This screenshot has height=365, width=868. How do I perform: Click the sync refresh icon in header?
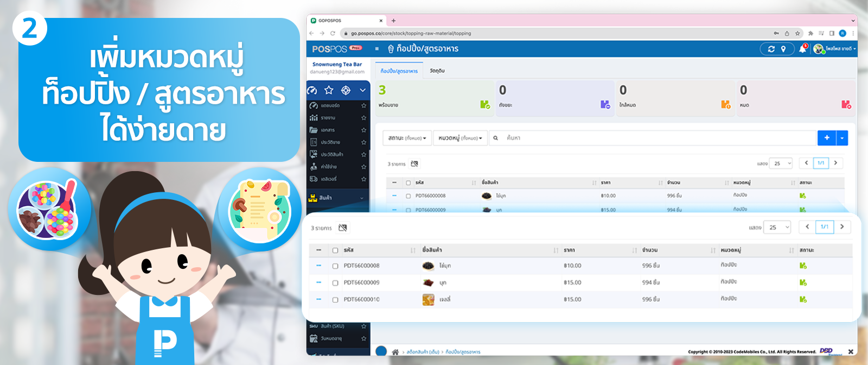pos(771,49)
